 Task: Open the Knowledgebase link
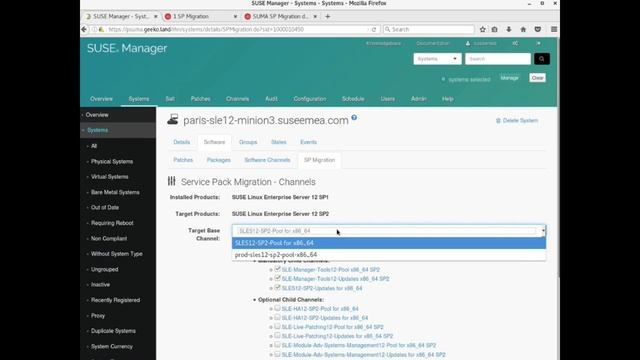383,43
